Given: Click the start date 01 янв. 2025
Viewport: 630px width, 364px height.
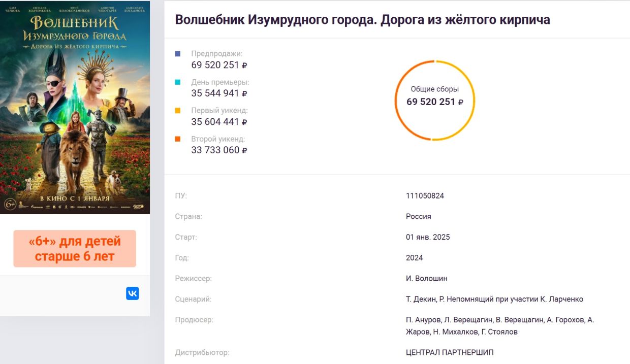Looking at the screenshot, I should [x=428, y=237].
